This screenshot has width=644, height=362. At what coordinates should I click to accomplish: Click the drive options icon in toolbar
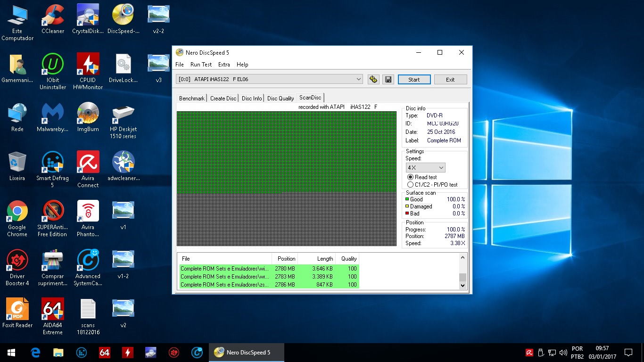tap(373, 80)
